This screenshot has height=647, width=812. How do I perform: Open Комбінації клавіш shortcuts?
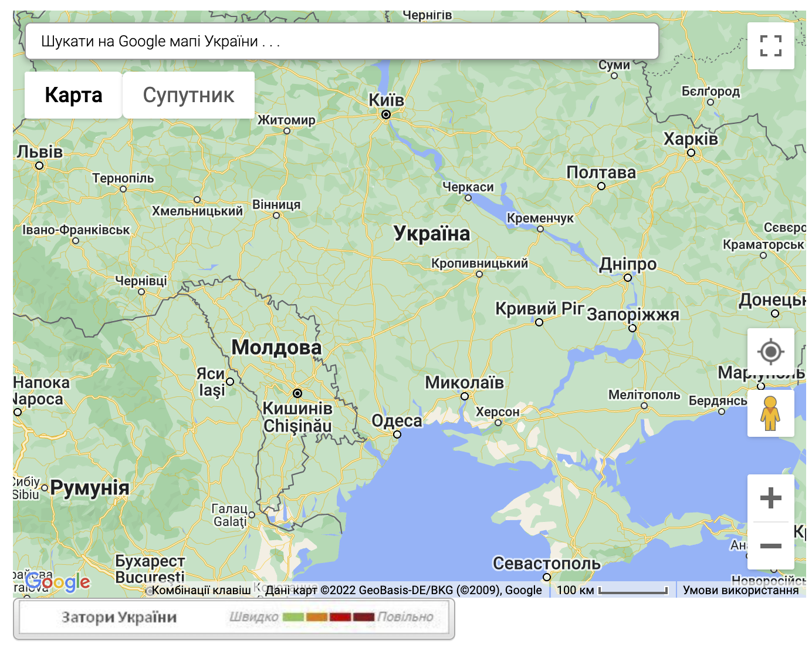click(x=201, y=590)
